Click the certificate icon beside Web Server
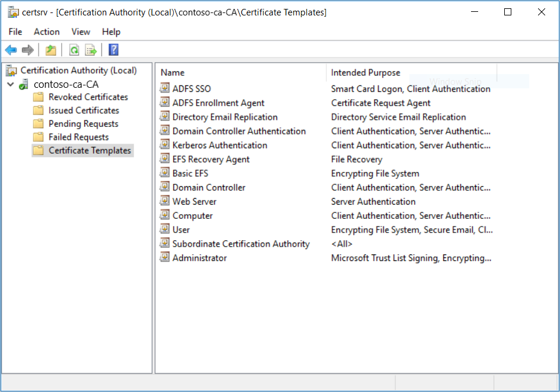This screenshot has height=392, width=560. click(x=164, y=201)
